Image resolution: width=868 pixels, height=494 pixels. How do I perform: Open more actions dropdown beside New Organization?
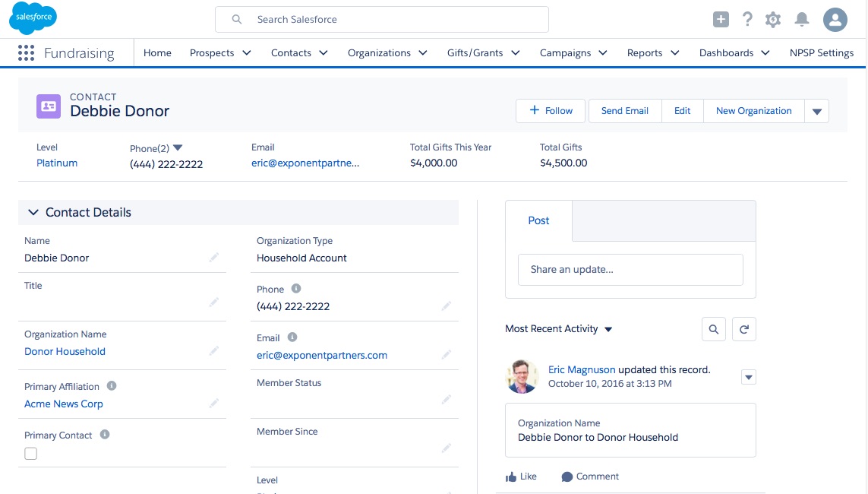click(817, 111)
